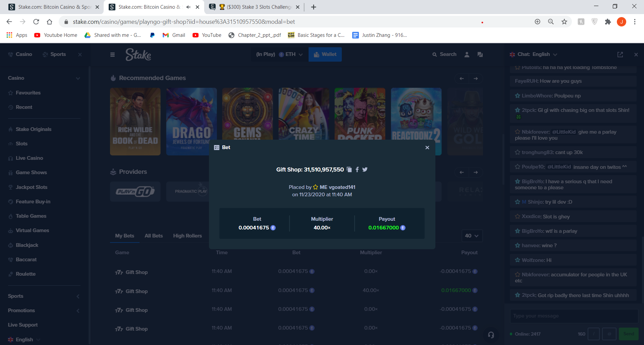Image resolution: width=644 pixels, height=345 pixels.
Task: Go to browser home page
Action: point(49,22)
